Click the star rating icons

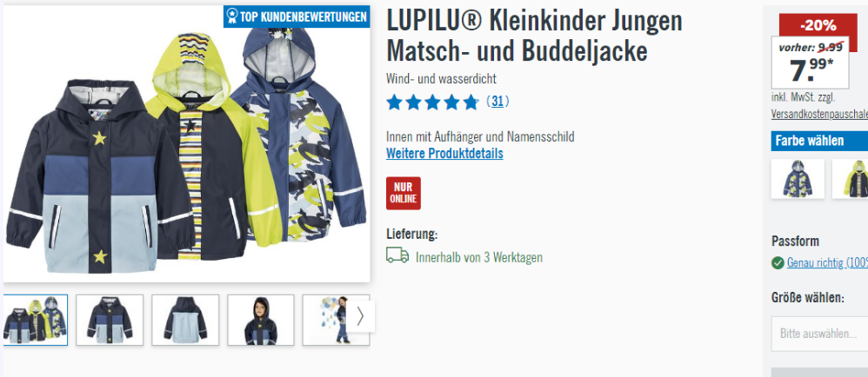(x=432, y=103)
